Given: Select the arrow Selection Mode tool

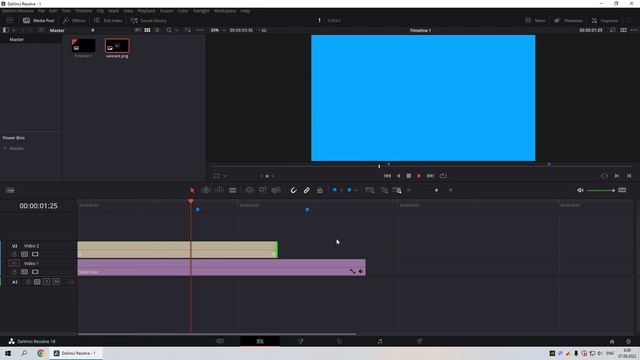Looking at the screenshot, I should [192, 190].
